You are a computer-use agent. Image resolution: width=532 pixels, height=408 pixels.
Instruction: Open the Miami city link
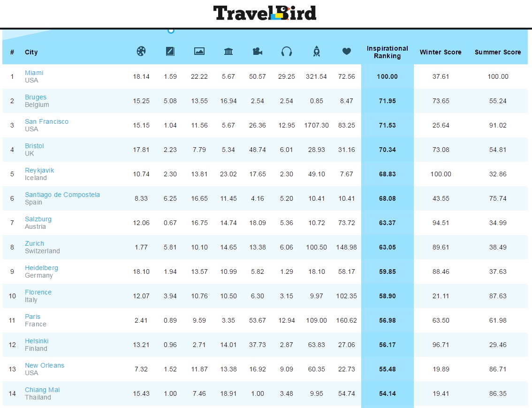click(34, 73)
